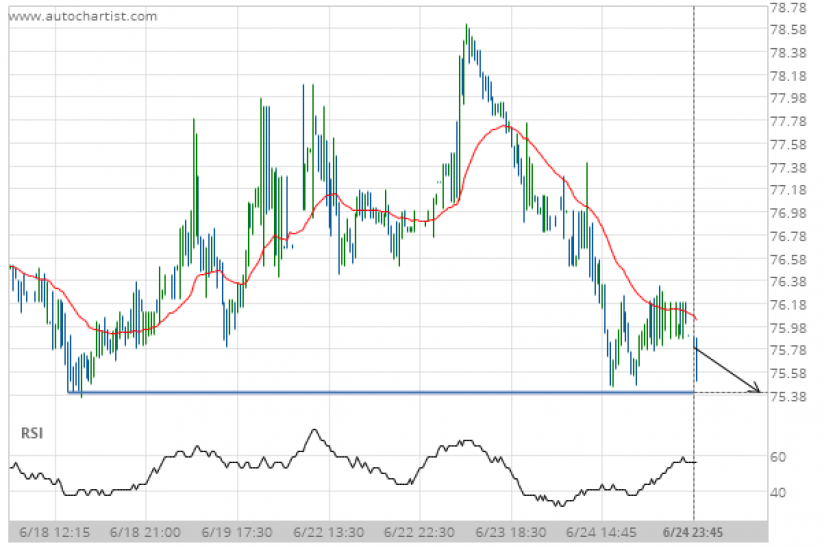Click the 76.18 axis label
Viewport: 822px width, 548px height.
tap(788, 305)
